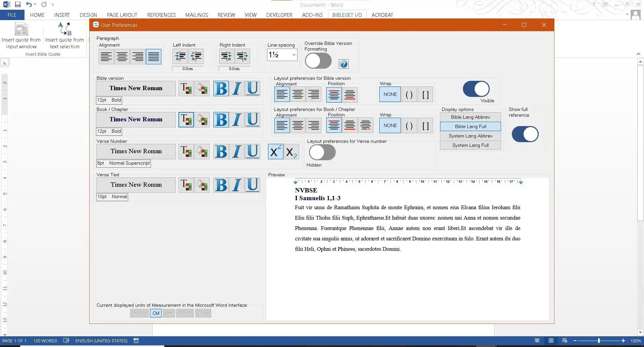Select the Verse Number superscript icon
Screen dimensions: 644x347
point(275,152)
